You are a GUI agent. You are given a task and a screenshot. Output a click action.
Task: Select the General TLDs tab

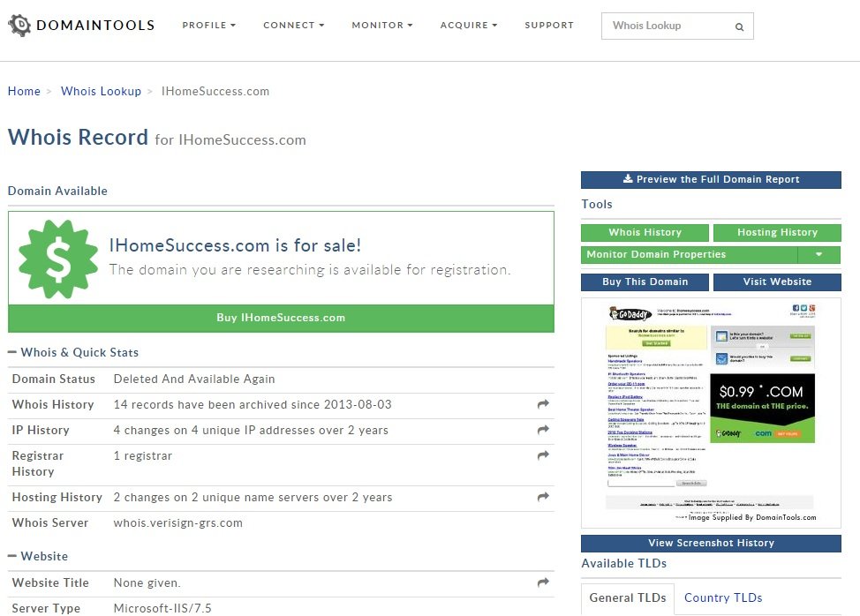tap(628, 598)
